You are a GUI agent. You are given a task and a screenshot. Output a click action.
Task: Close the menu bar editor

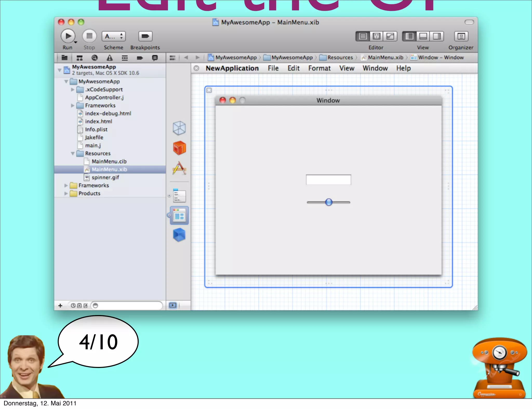197,68
